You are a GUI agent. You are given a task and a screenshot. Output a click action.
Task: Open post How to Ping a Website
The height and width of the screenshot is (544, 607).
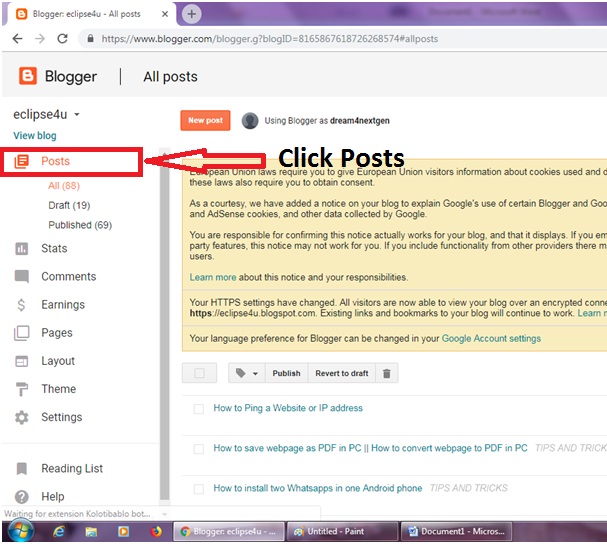(x=288, y=408)
